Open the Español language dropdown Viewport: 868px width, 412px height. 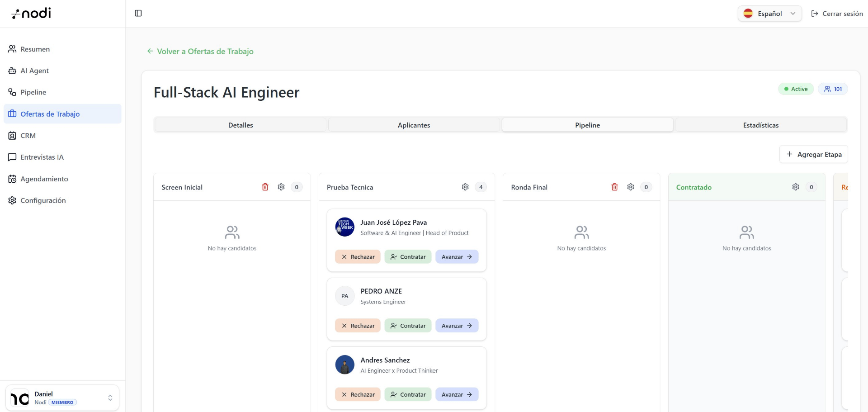click(769, 14)
